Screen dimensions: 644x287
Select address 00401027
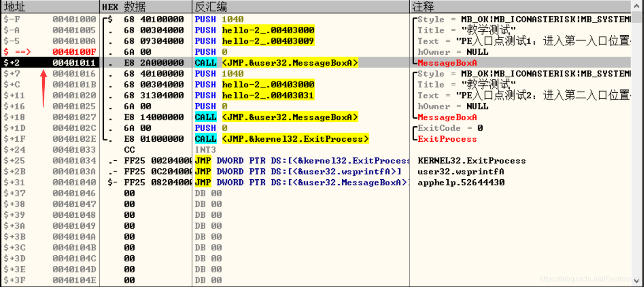[x=74, y=117]
